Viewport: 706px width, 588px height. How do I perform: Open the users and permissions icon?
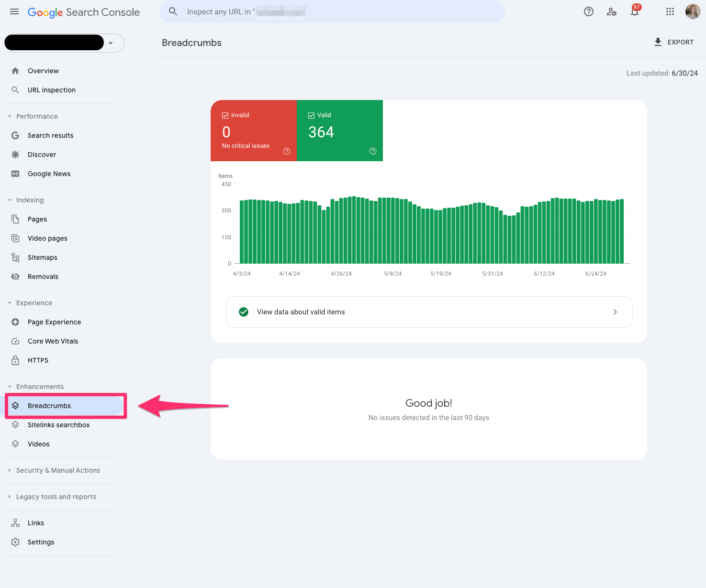612,12
